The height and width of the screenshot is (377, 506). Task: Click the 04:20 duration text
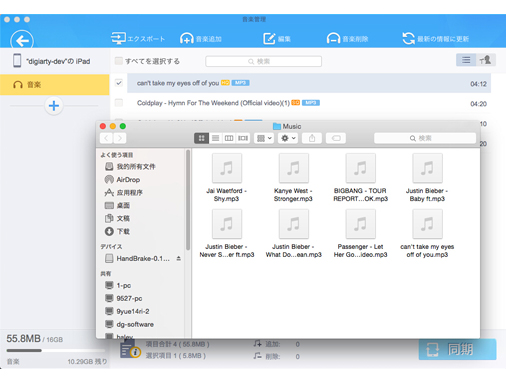tap(478, 104)
